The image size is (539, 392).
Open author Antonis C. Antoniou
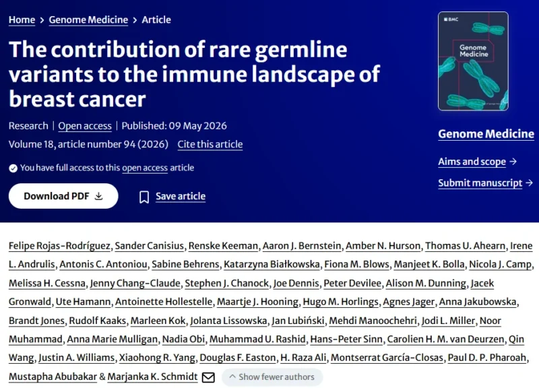(103, 265)
